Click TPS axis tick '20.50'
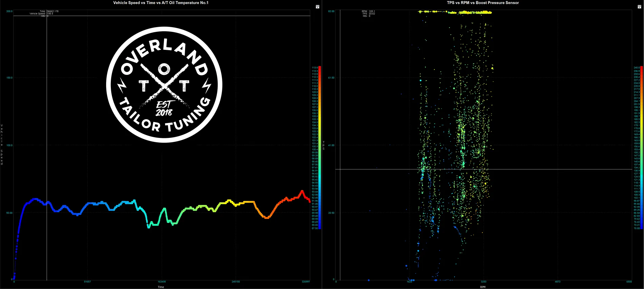The width and height of the screenshot is (644, 289). click(331, 213)
